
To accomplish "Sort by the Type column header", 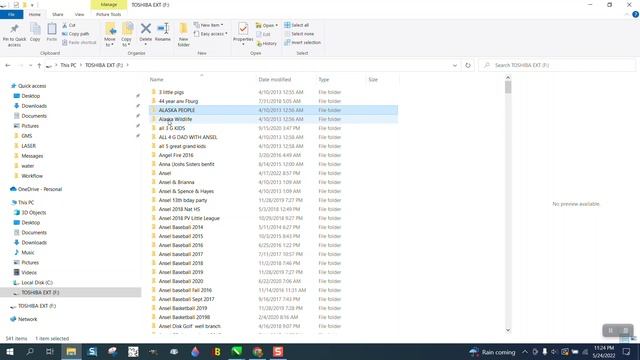I will [324, 80].
